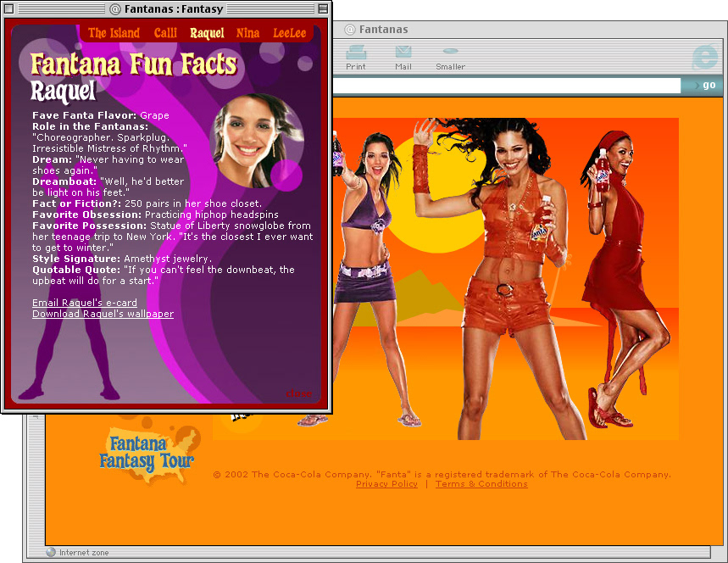Screen dimensions: 728x563
Task: Switch to Calli's fun facts tab
Action: pyautogui.click(x=165, y=33)
